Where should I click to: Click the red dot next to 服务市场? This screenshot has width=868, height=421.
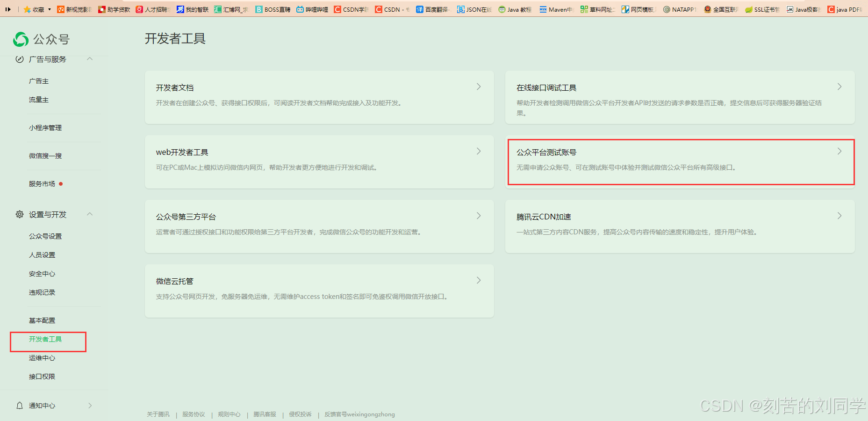(61, 184)
